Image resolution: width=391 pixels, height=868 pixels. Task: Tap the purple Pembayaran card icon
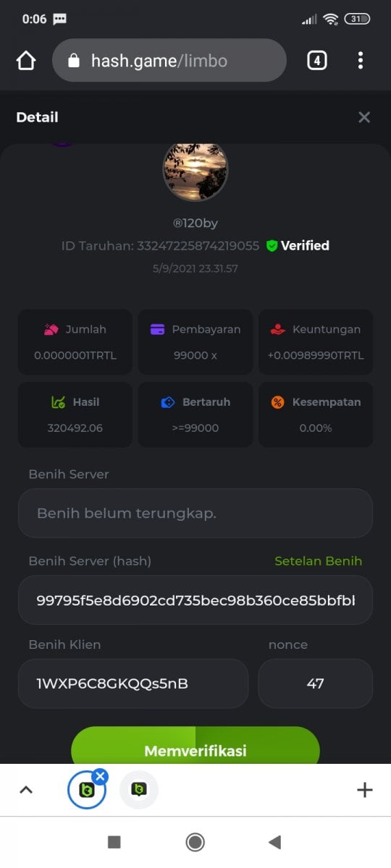pyautogui.click(x=157, y=330)
